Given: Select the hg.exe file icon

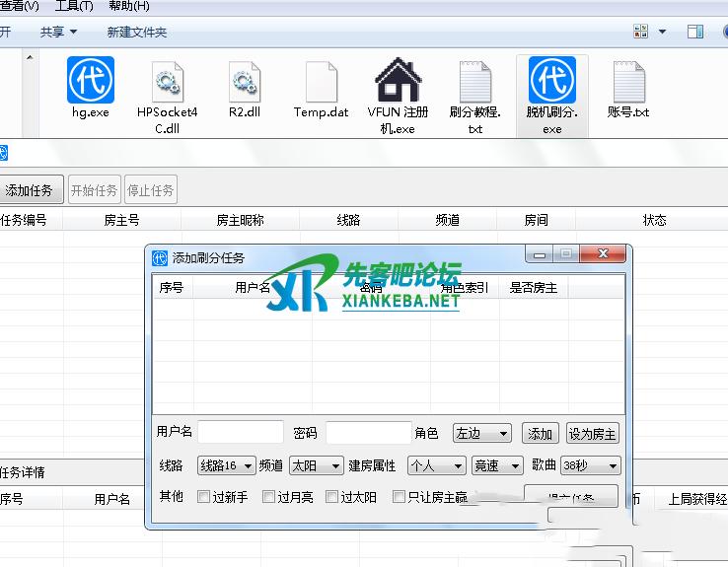Looking at the screenshot, I should (x=91, y=81).
